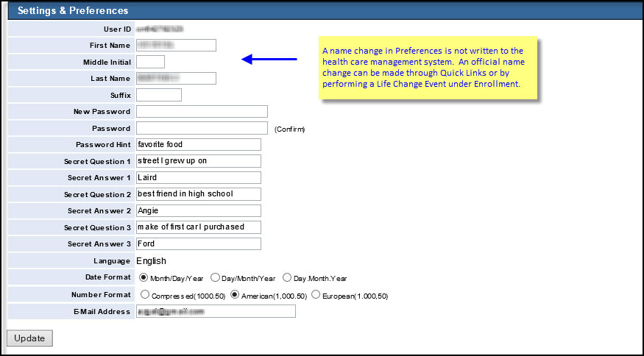
Task: Click the Update button
Action: (x=29, y=338)
